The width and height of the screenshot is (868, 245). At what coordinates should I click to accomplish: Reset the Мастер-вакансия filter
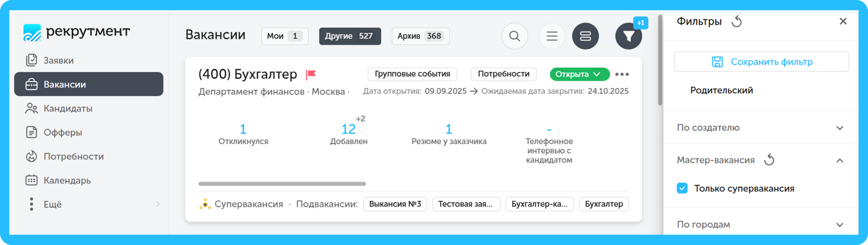click(x=769, y=160)
